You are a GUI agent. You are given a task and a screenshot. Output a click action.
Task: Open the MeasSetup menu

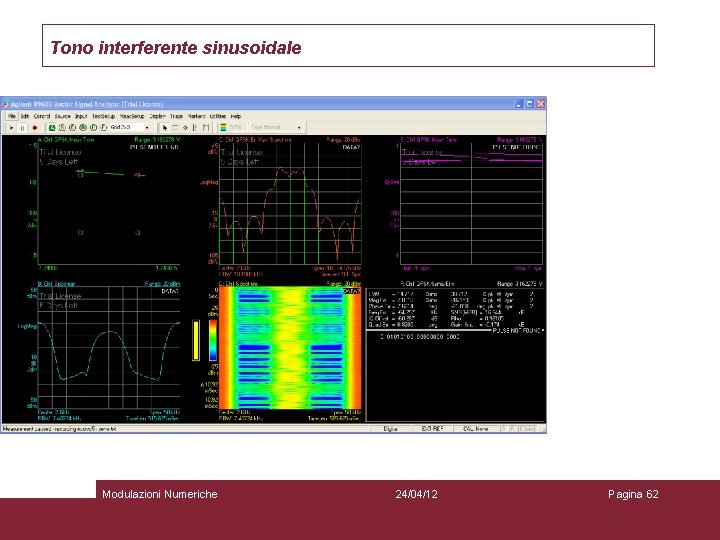click(x=132, y=116)
